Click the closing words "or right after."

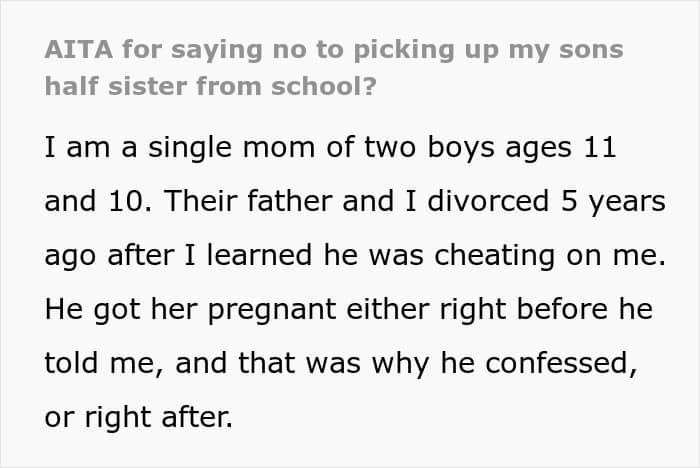138,415
